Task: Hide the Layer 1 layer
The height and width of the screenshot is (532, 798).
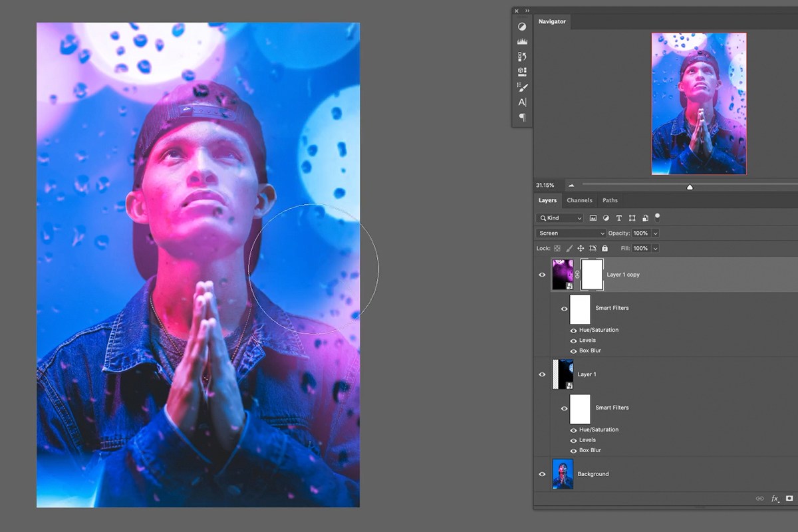Action: (x=542, y=374)
